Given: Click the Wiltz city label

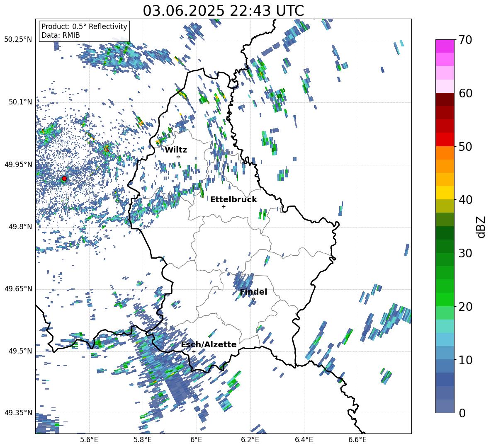Looking at the screenshot, I should pos(176,150).
